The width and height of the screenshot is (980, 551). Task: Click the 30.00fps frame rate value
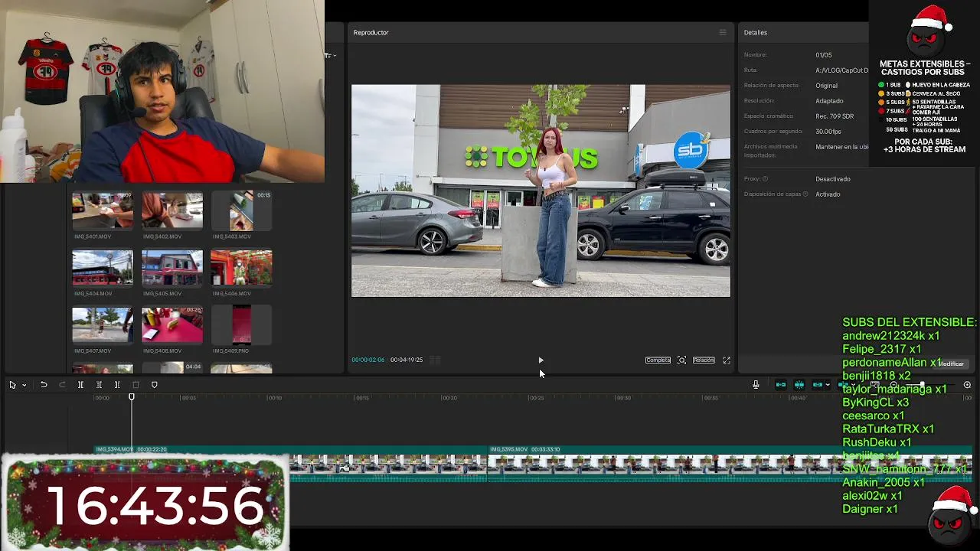(x=828, y=132)
